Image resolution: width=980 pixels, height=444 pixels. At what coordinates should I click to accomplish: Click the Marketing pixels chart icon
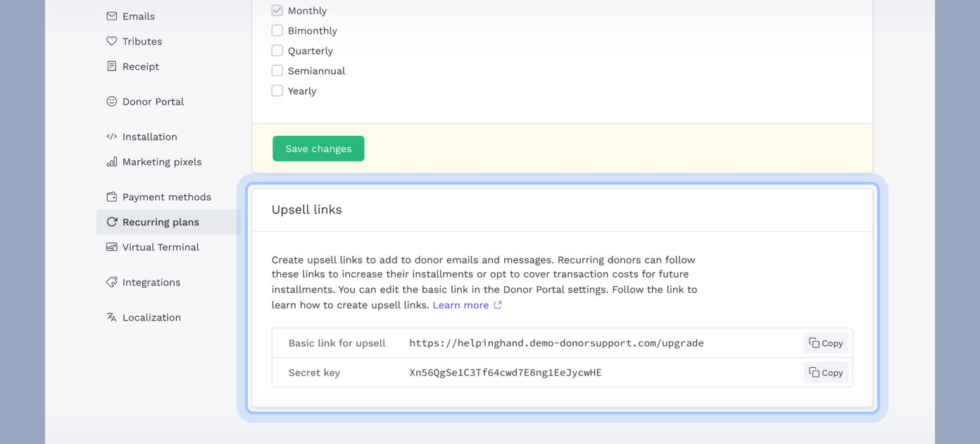[111, 162]
